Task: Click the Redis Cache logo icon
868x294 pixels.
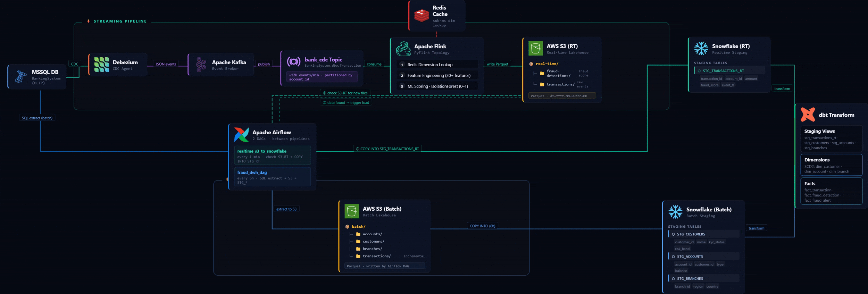Action: (422, 16)
